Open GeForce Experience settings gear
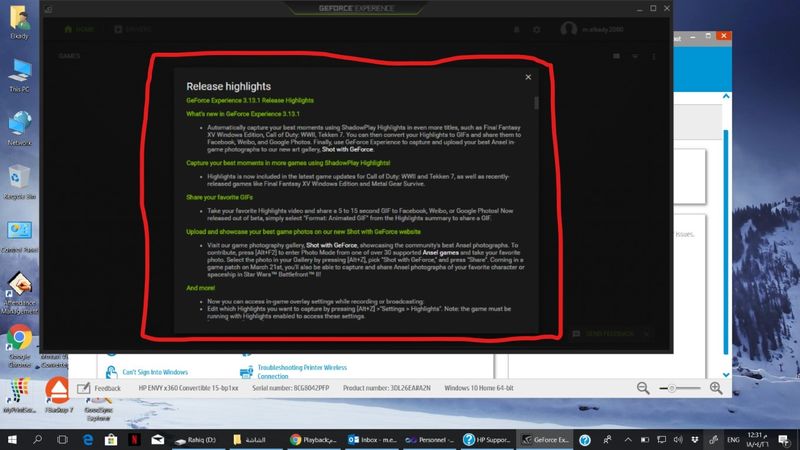800x450 pixels. tap(537, 30)
